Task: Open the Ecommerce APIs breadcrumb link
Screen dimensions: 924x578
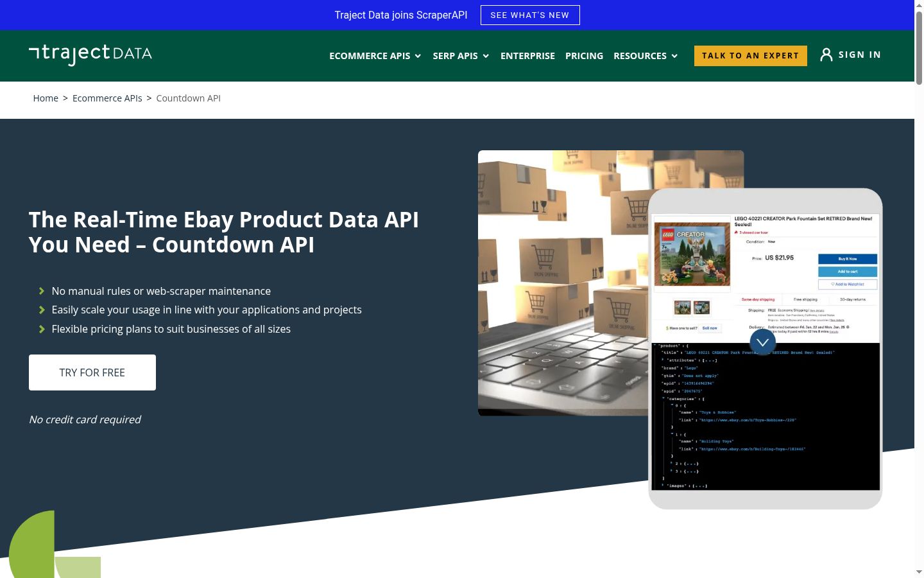Action: coord(107,98)
